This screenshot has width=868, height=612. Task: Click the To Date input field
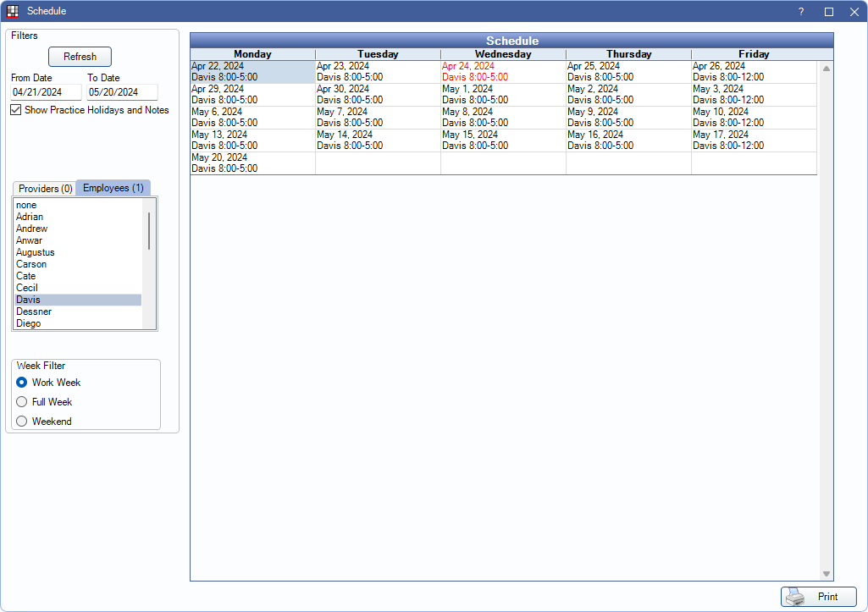pyautogui.click(x=122, y=92)
